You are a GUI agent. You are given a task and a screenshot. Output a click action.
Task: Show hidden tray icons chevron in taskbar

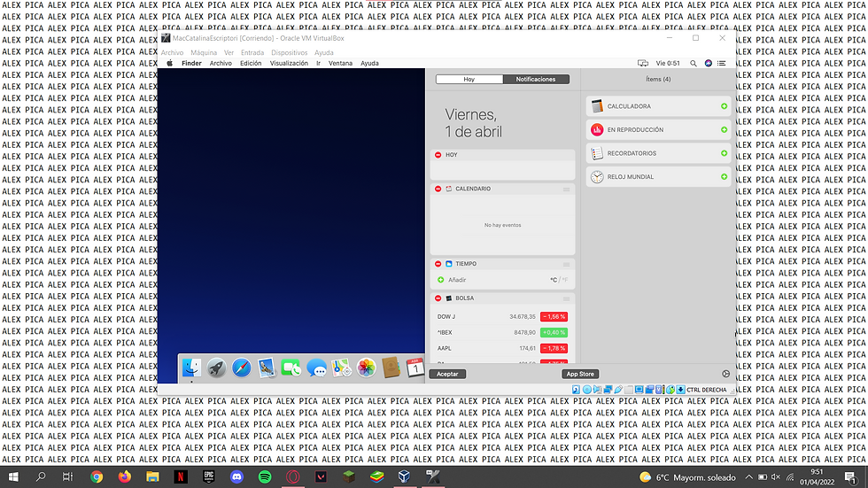pos(748,477)
